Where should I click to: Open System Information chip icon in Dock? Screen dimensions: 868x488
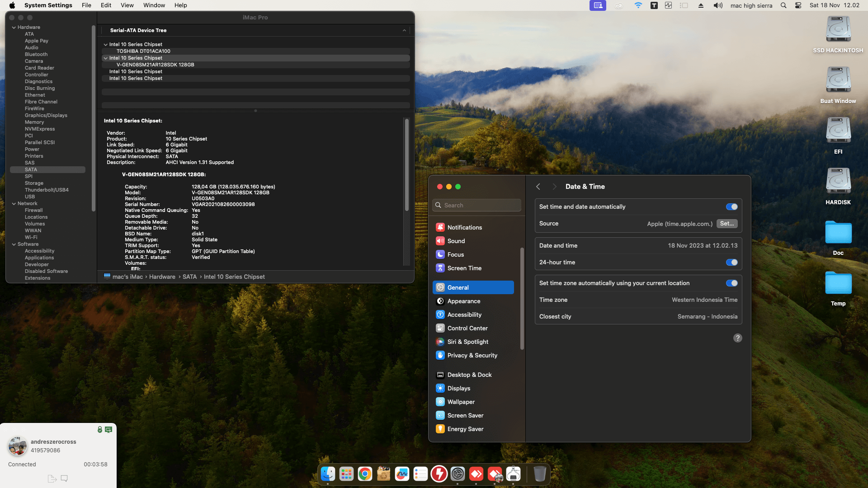coord(513,474)
